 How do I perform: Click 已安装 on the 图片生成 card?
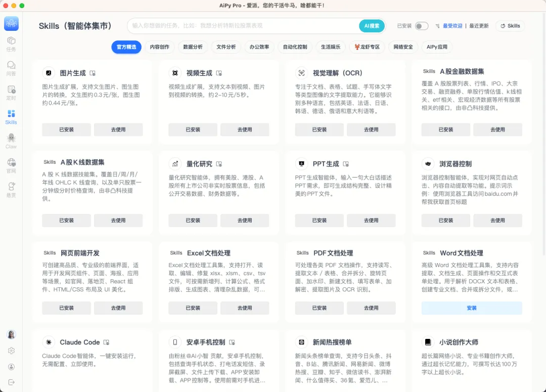tap(67, 129)
